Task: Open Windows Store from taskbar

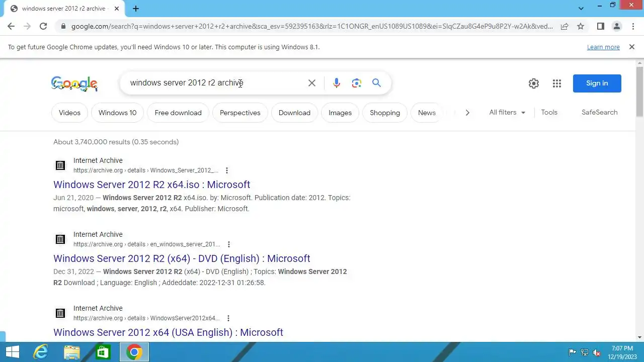Action: (x=103, y=352)
